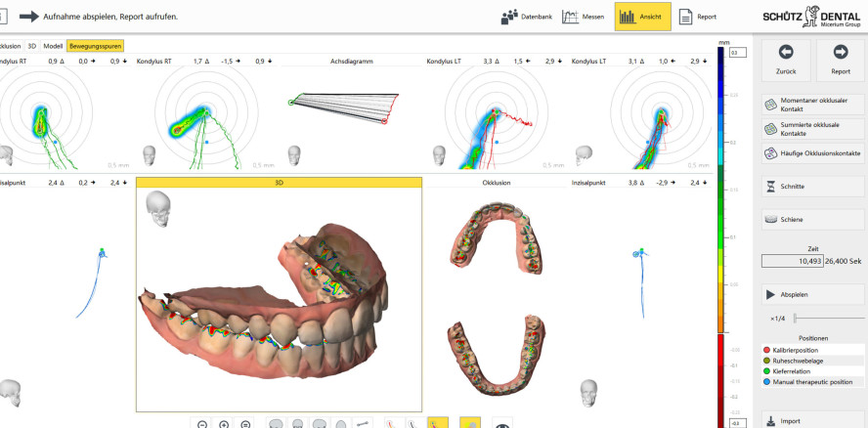
Task: Open the Report view in top bar
Action: coord(698,17)
